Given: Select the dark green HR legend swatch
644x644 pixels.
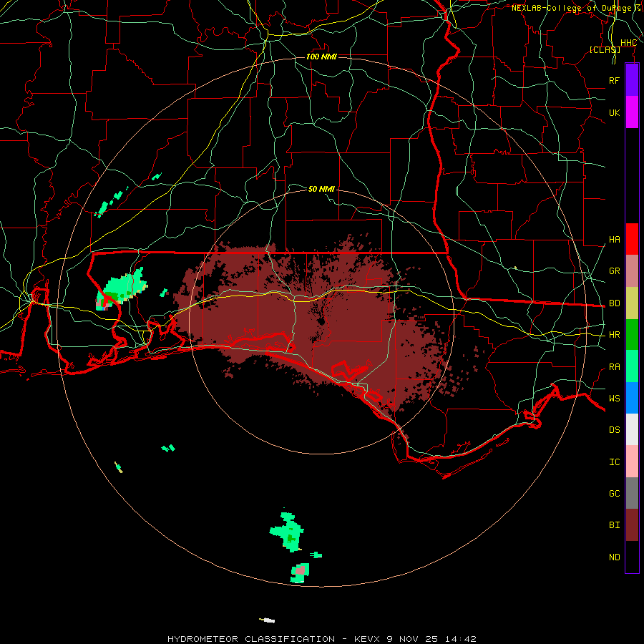Looking at the screenshot, I should point(632,335).
